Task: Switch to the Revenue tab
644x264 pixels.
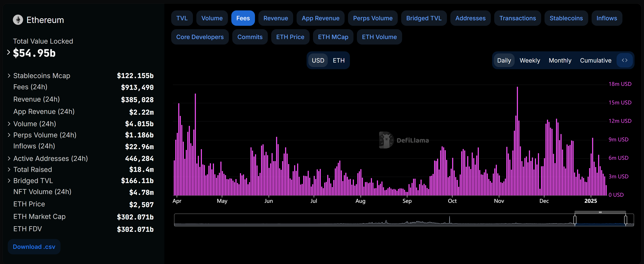Action: pos(276,18)
